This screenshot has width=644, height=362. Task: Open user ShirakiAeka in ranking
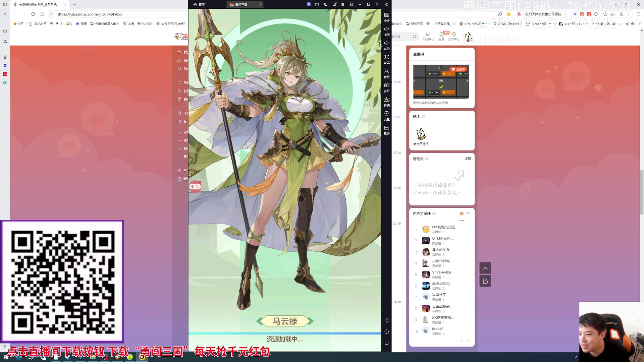[441, 272]
